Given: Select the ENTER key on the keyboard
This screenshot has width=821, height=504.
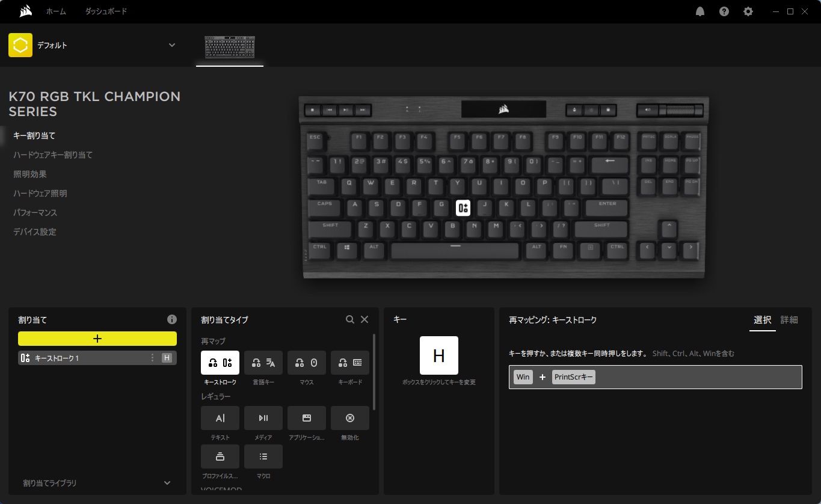Looking at the screenshot, I should 607,207.
